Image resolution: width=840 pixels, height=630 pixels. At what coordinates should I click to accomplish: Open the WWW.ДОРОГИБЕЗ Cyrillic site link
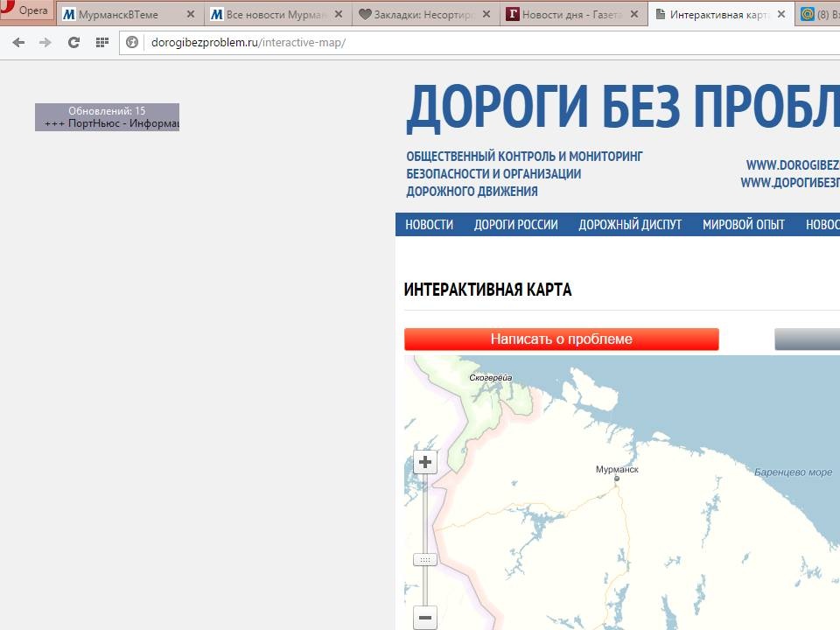click(790, 183)
